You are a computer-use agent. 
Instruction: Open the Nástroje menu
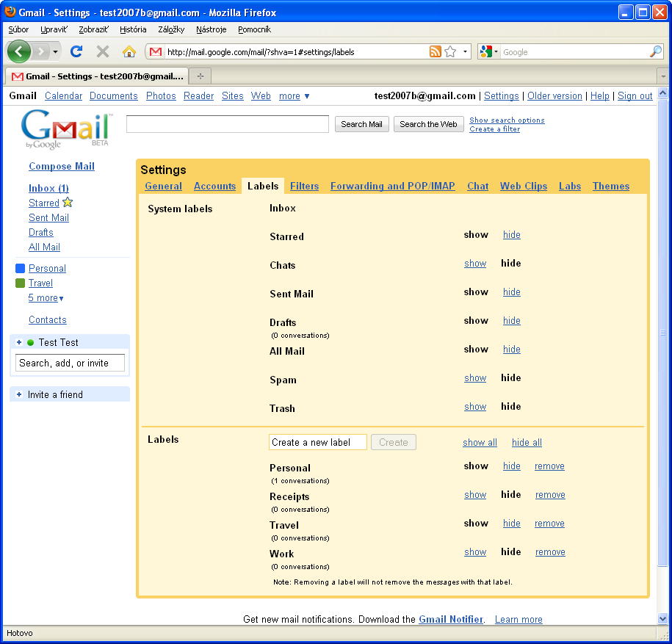tap(212, 29)
